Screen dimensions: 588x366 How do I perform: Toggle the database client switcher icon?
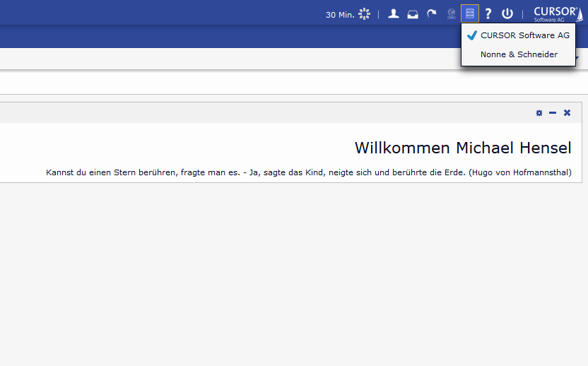click(470, 13)
